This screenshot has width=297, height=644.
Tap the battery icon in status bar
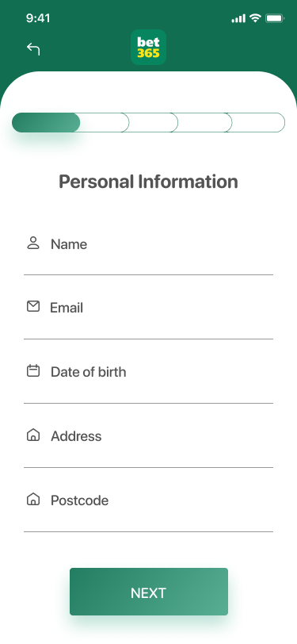point(275,18)
